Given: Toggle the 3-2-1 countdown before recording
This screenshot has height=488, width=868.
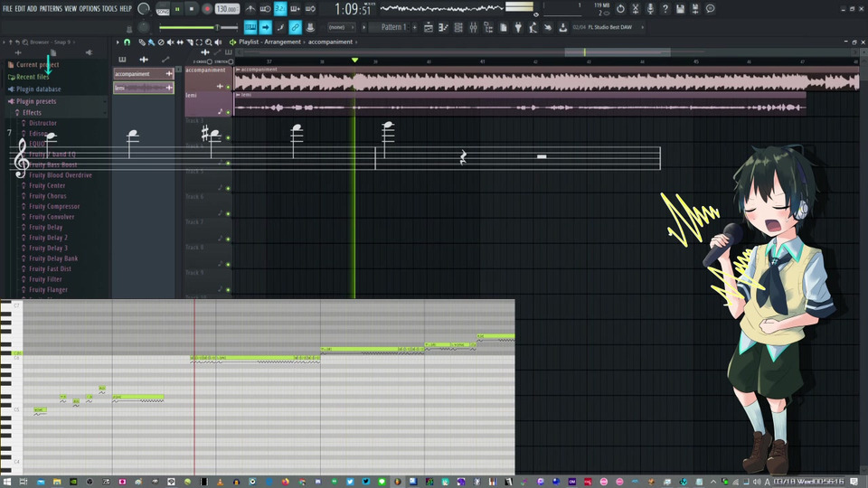Looking at the screenshot, I should tap(280, 9).
